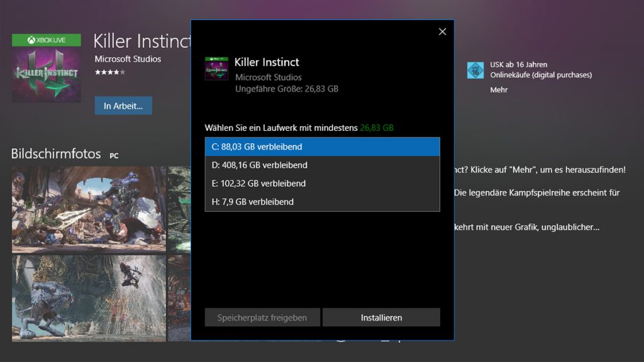Open the bottom-left screenshot thumbnail
The width and height of the screenshot is (644, 362).
[x=89, y=299]
